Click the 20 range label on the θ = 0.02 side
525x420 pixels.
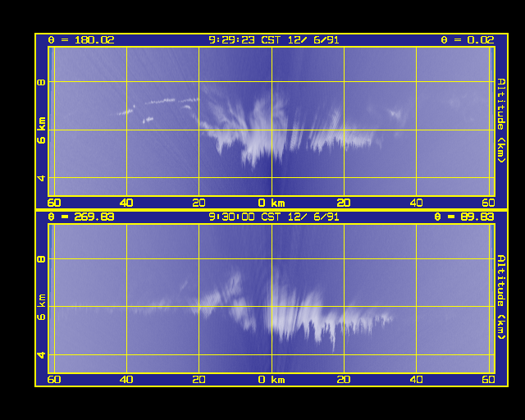[344, 203]
